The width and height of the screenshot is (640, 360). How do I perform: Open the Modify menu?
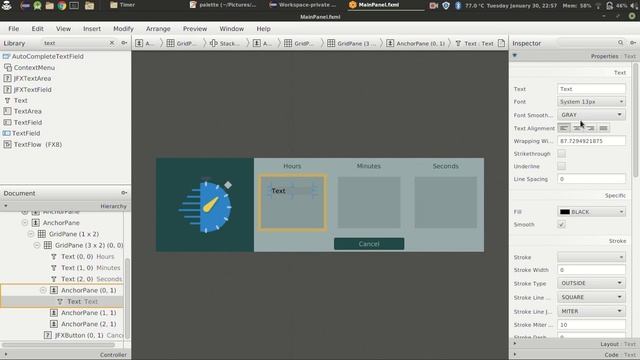123,29
